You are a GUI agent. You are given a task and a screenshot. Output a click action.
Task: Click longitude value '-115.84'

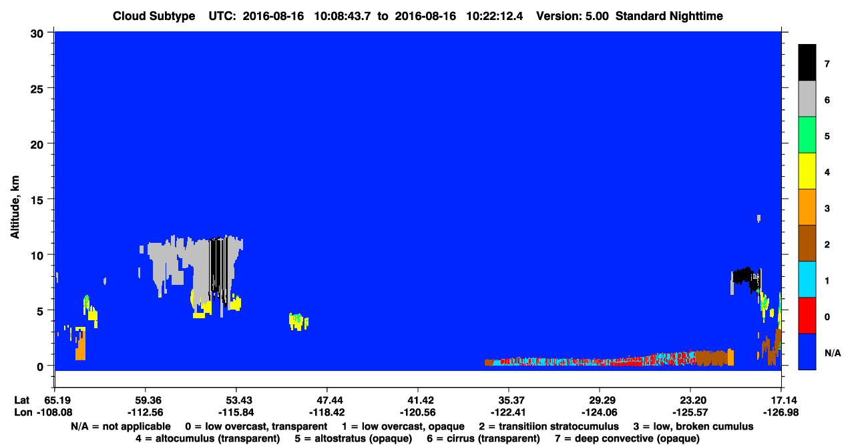click(236, 412)
